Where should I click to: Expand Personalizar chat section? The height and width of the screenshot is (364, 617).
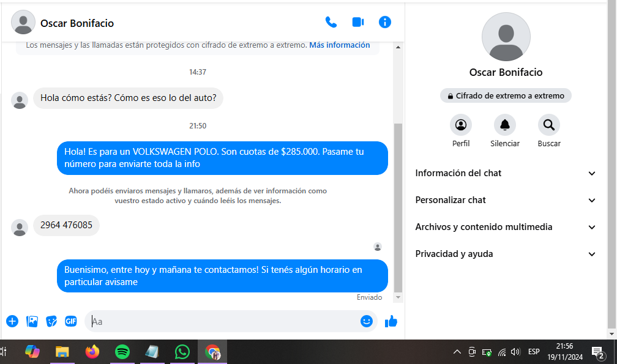pyautogui.click(x=506, y=200)
